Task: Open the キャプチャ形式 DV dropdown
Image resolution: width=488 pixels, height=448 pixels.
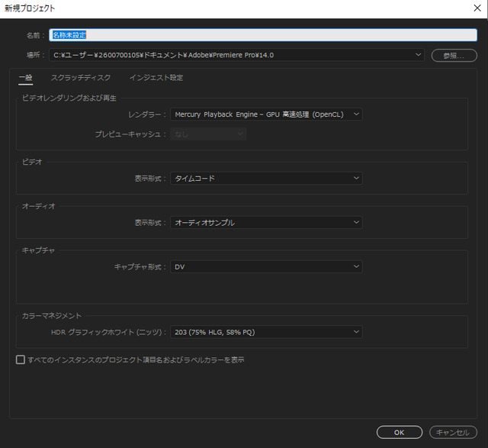Action: [266, 266]
